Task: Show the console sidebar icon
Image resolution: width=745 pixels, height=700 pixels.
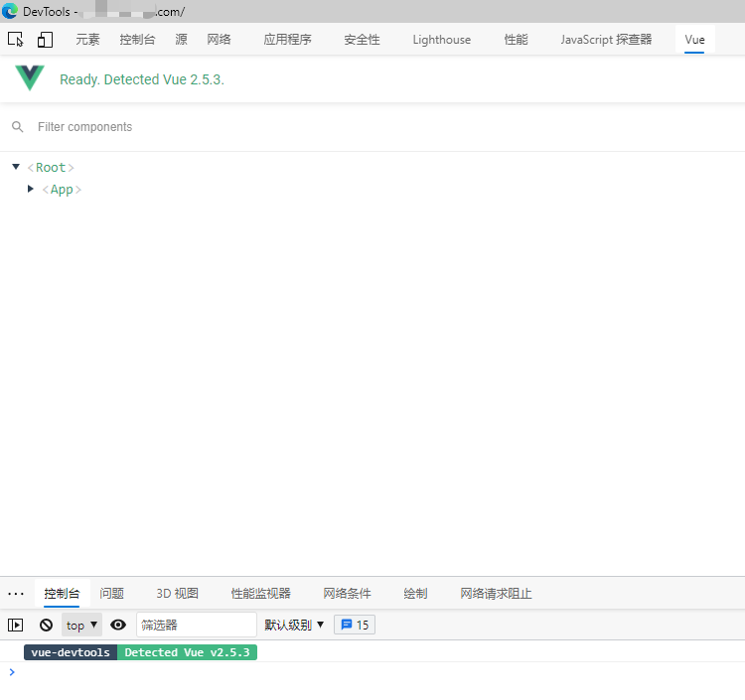Action: (x=15, y=625)
